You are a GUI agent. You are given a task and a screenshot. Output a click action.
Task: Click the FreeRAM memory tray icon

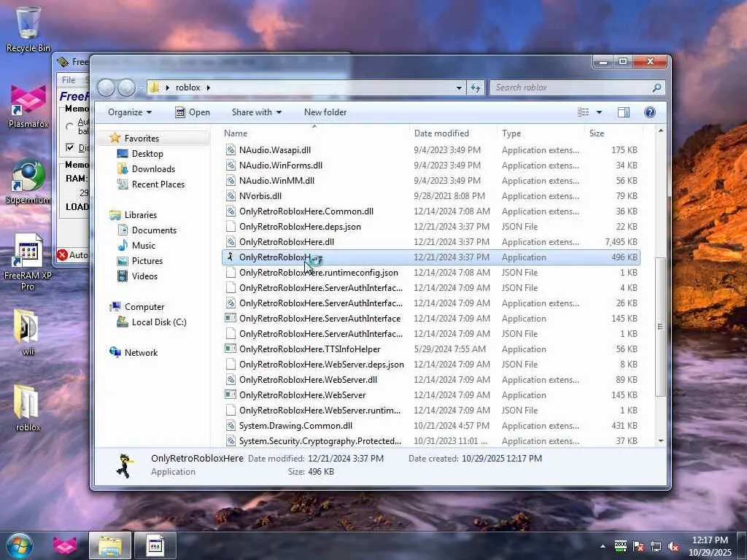tap(620, 546)
